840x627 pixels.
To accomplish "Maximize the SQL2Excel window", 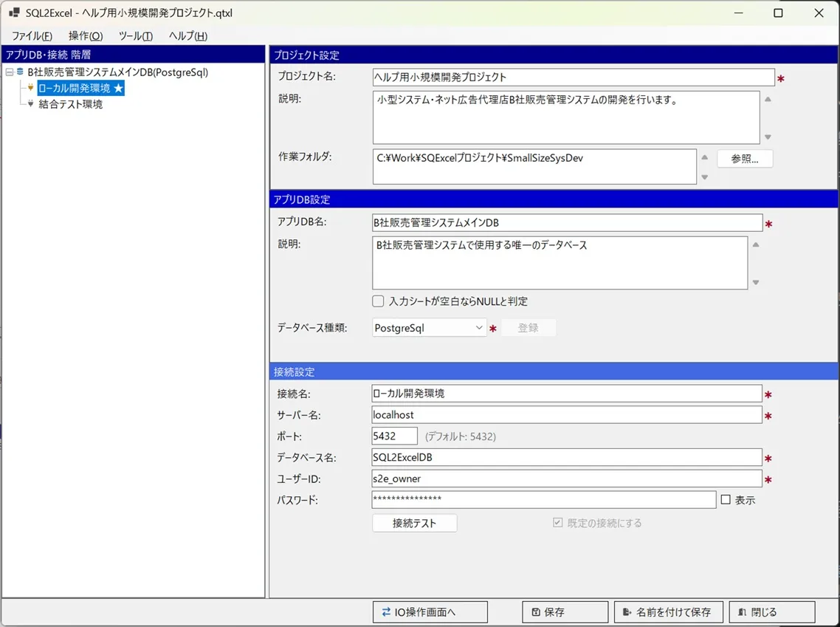I will click(x=779, y=13).
